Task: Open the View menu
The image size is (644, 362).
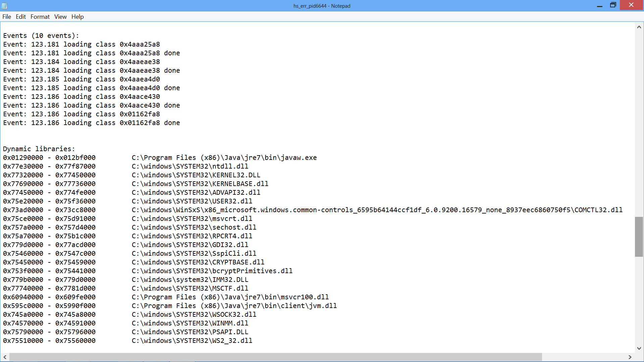Action: click(60, 17)
